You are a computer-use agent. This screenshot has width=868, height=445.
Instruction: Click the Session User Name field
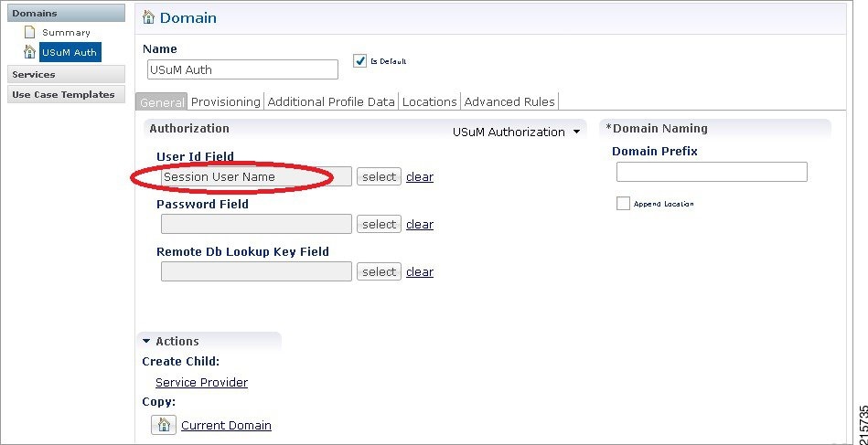click(256, 177)
